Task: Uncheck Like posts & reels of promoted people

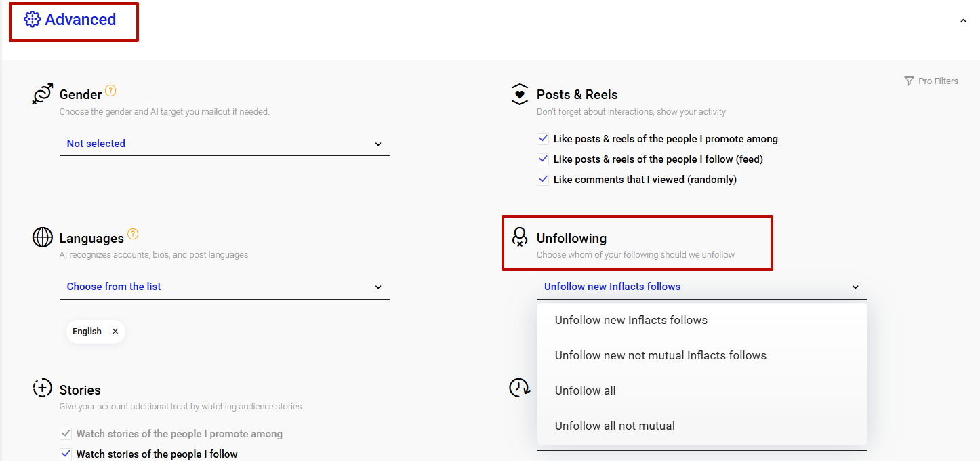Action: tap(543, 138)
